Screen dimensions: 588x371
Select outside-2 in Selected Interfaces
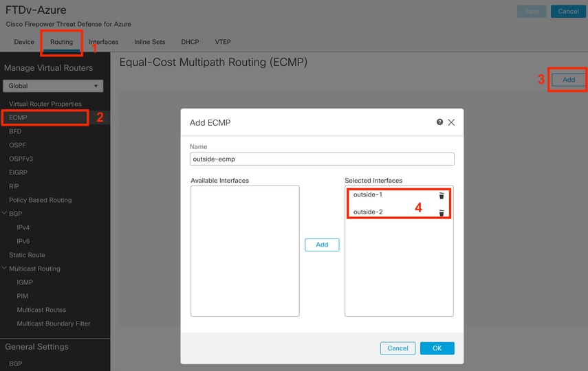[368, 212]
